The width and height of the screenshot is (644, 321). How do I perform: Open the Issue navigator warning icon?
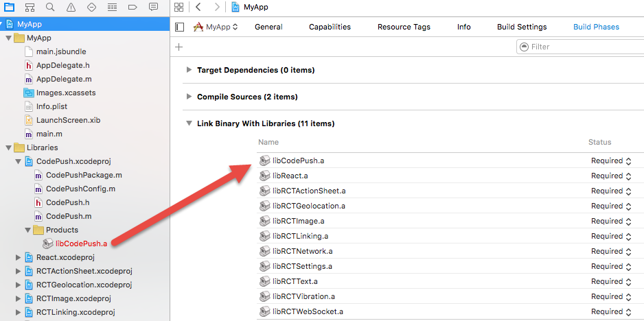[71, 7]
